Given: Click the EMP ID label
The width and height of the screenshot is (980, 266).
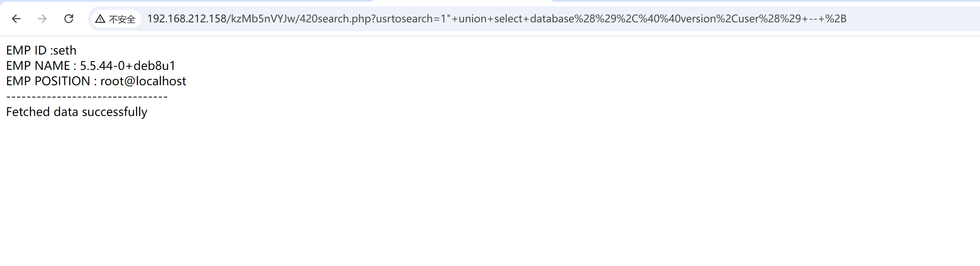Looking at the screenshot, I should pos(26,50).
